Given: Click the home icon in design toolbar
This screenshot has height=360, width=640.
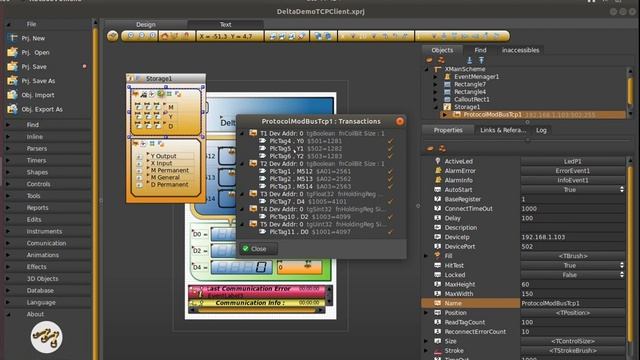Looking at the screenshot, I should point(164,36).
